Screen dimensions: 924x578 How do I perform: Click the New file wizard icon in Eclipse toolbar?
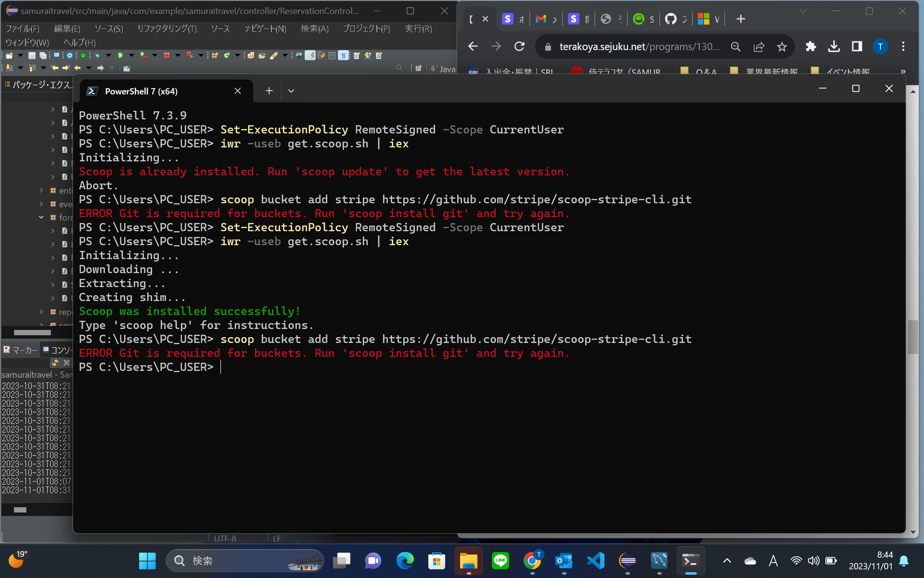(9, 55)
